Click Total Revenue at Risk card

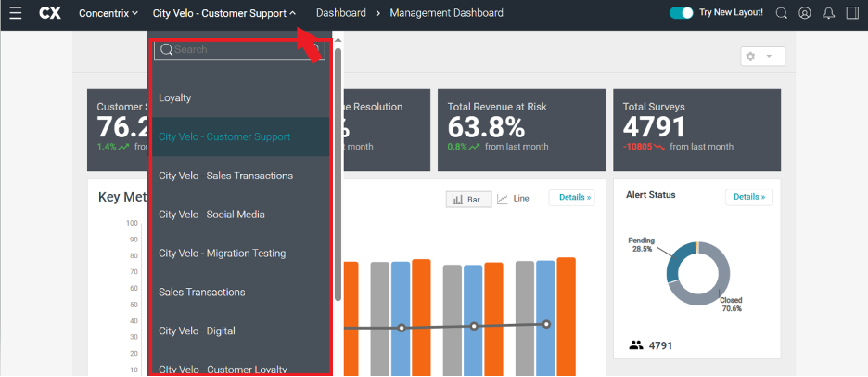tap(521, 130)
